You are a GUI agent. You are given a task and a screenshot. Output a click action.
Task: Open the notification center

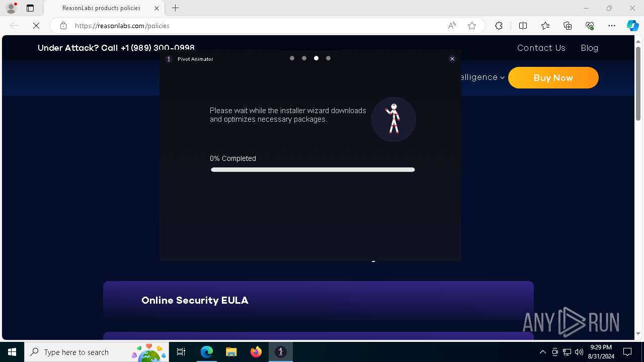(x=627, y=352)
